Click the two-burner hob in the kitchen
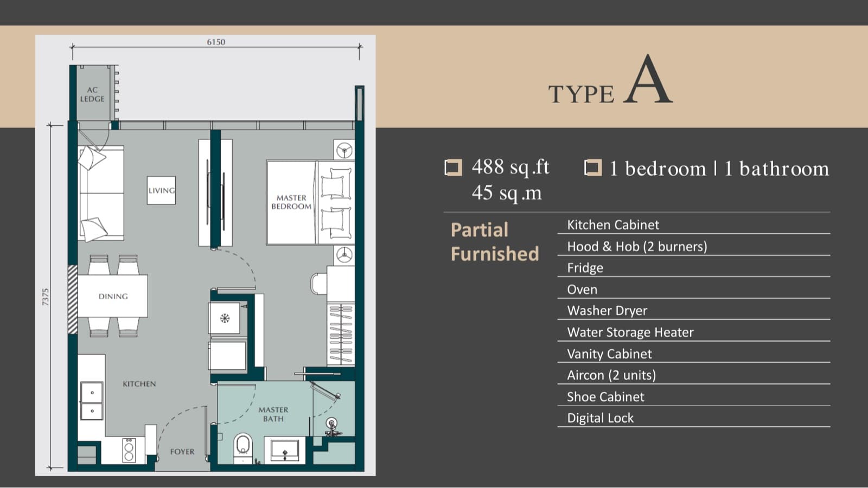This screenshot has width=868, height=488. [129, 450]
